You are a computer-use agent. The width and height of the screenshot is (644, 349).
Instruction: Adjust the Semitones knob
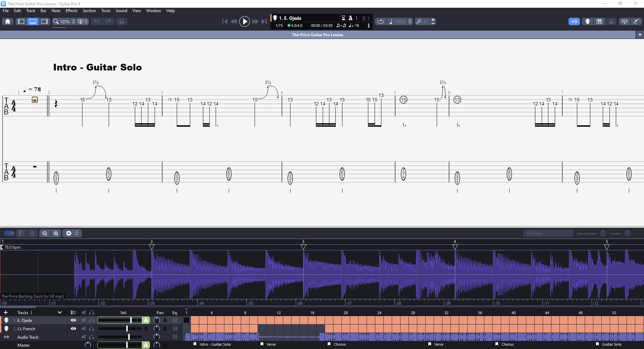click(x=603, y=233)
